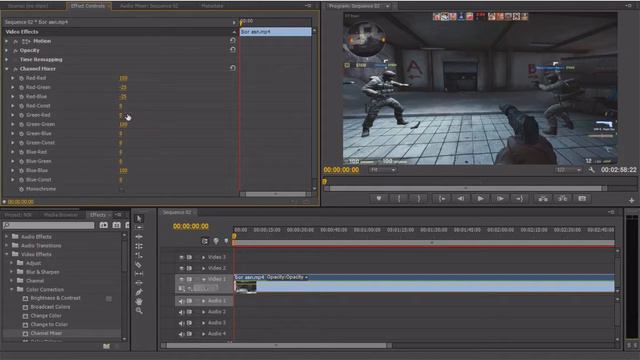Play the sequence in Program monitor
Image resolution: width=640 pixels, height=360 pixels.
pyautogui.click(x=480, y=198)
